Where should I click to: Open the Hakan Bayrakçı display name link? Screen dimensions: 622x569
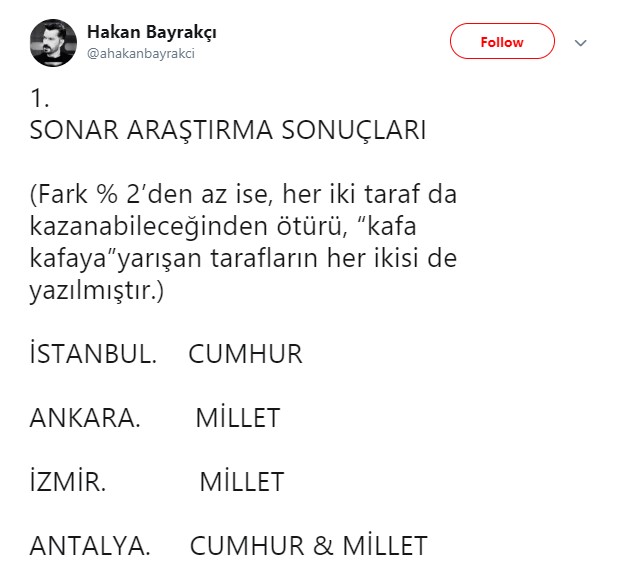coord(152,32)
